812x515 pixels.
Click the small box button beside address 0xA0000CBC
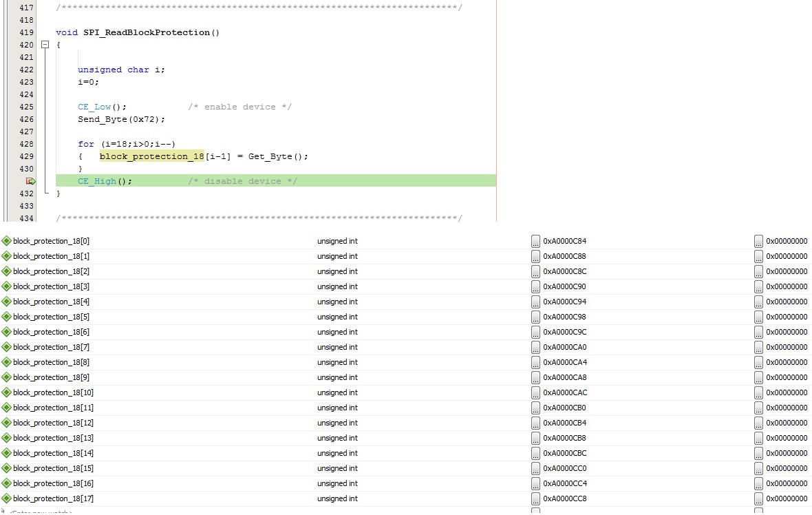535,453
